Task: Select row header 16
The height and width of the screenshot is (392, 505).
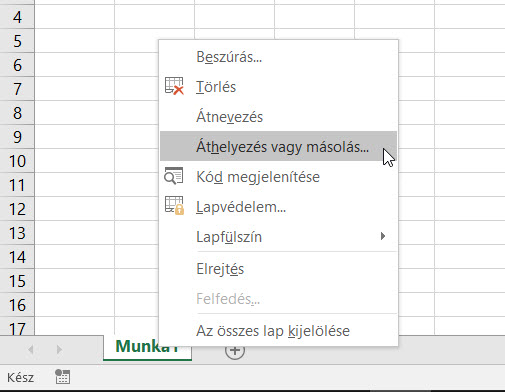Action: [x=17, y=305]
